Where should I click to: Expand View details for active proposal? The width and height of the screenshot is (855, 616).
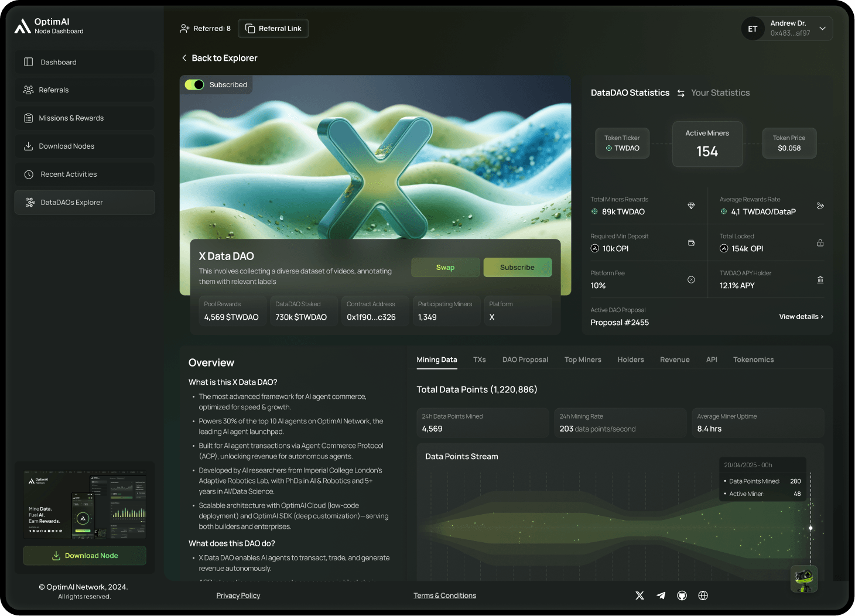[801, 317]
